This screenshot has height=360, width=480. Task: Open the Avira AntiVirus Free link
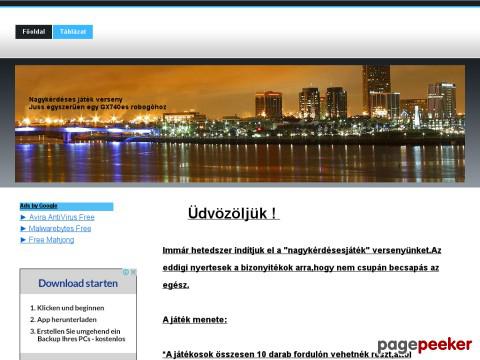(62, 217)
